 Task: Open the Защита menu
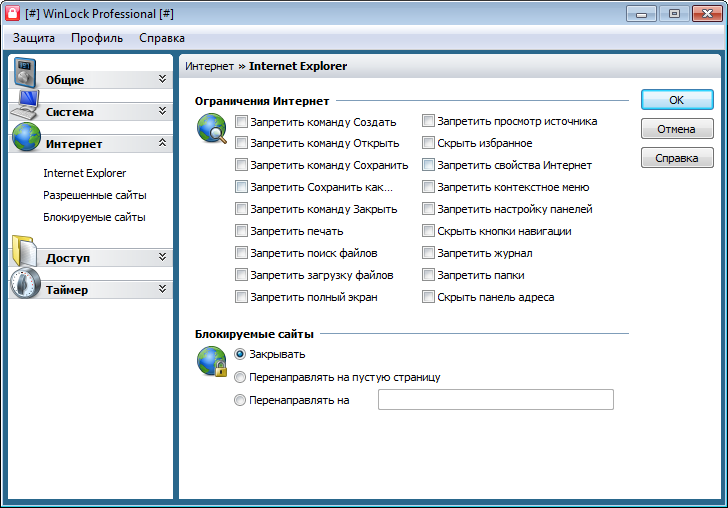point(33,38)
